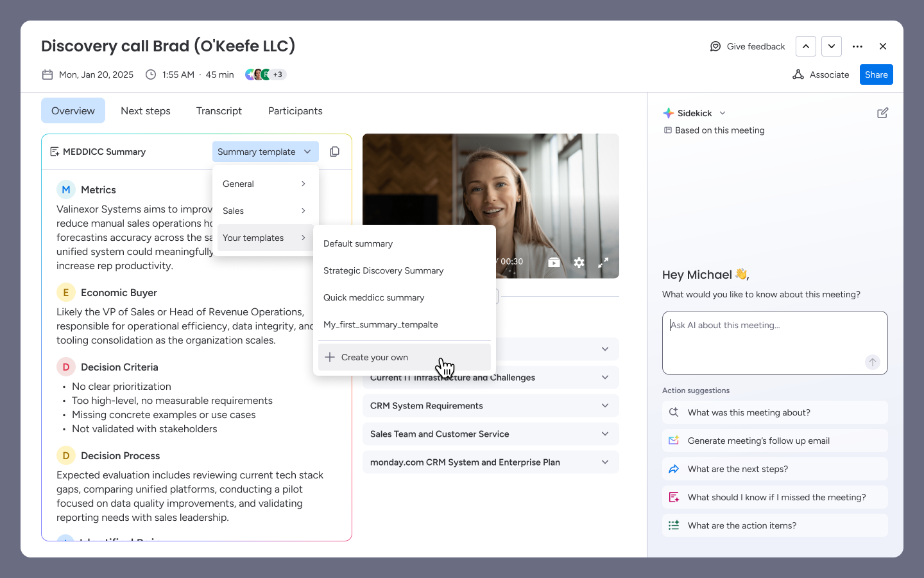
Task: Select Your templates menu entry
Action: 266,238
